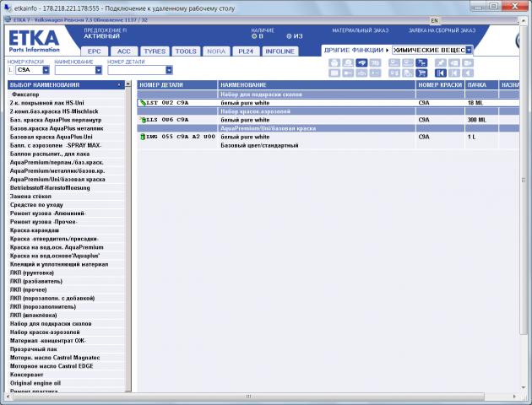Image resolution: width=532 pixels, height=405 pixels.
Task: Click the horizontal scrollbar at window bottom
Action: point(247,397)
